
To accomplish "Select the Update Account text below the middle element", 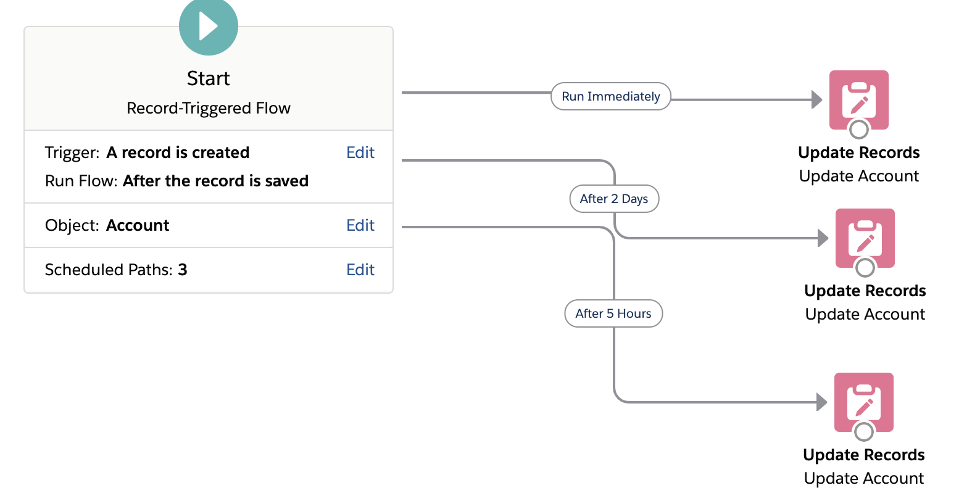I will coord(865,314).
